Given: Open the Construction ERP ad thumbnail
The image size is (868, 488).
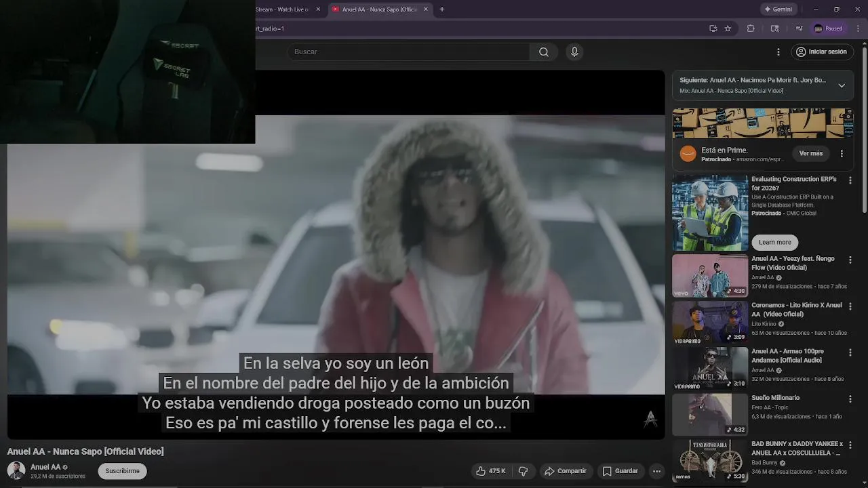Looking at the screenshot, I should pos(710,213).
